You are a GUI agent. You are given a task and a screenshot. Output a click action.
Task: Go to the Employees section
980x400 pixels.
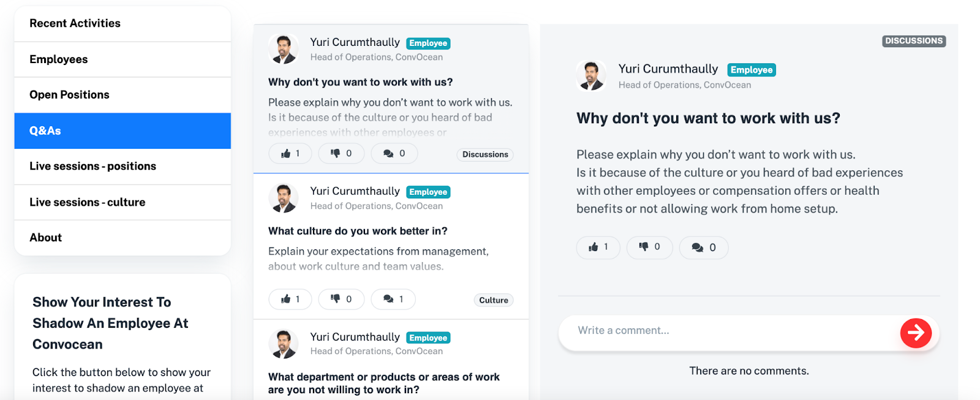pyautogui.click(x=123, y=59)
